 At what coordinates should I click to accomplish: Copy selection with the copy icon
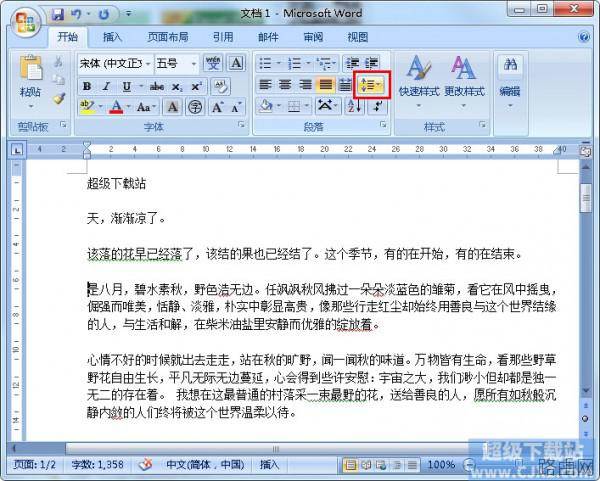58,80
